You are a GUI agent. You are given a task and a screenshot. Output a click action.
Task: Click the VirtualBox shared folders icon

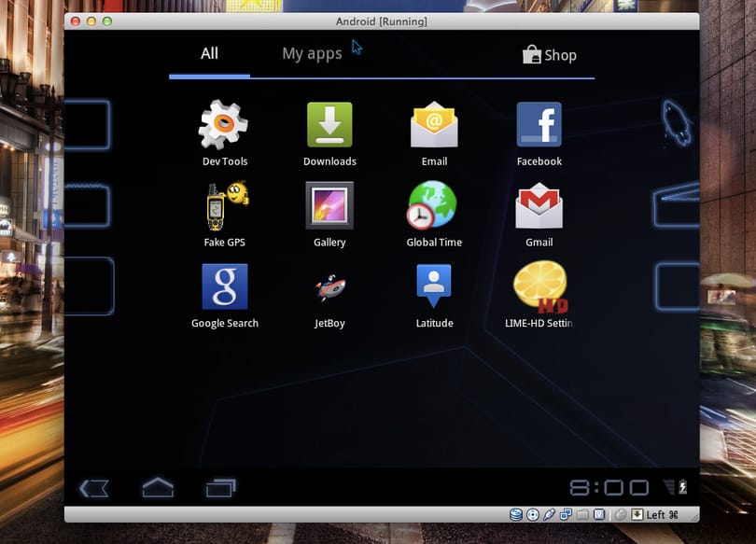(x=582, y=515)
